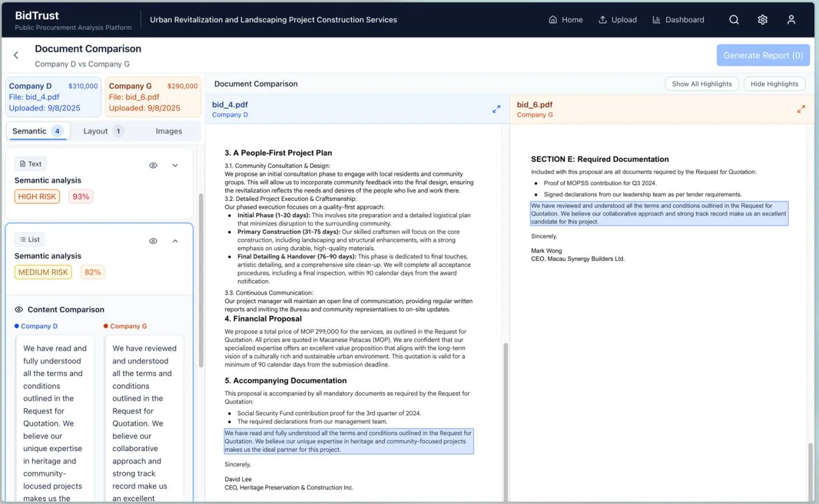The image size is (819, 504).
Task: Click the Text type tag
Action: (30, 164)
